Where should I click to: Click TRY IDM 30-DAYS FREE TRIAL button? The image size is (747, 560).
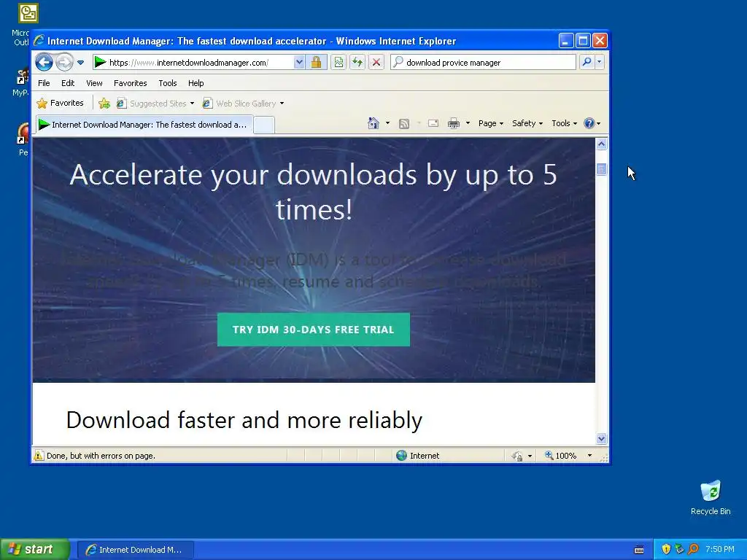[x=314, y=330]
